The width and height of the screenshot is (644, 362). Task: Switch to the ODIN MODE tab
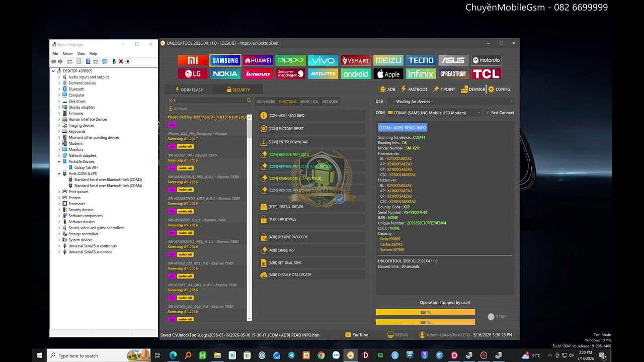coord(266,102)
